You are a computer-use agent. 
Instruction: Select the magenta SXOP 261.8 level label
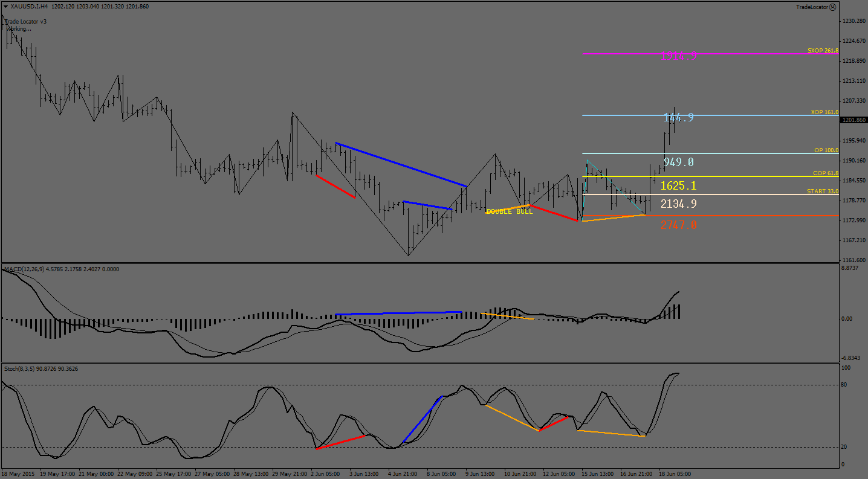[823, 51]
